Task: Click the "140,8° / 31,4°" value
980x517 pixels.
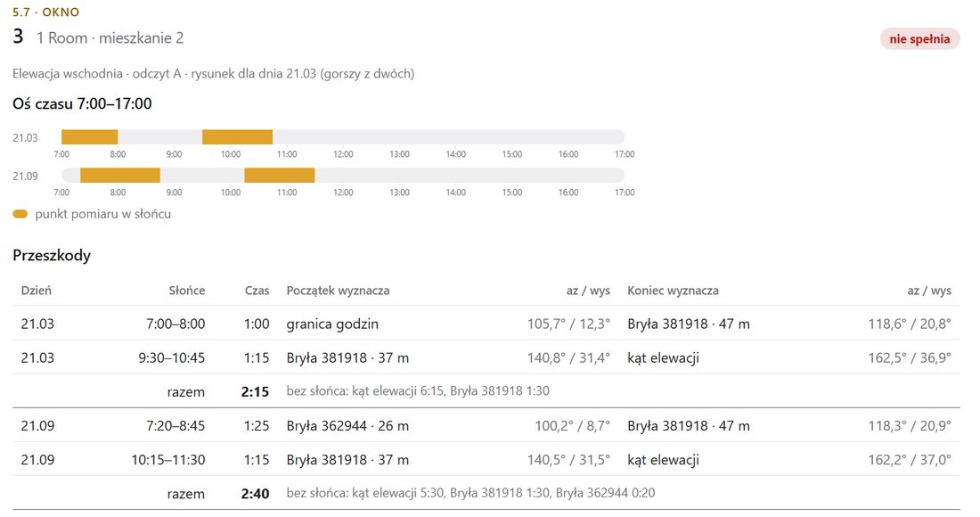Action: click(x=568, y=357)
